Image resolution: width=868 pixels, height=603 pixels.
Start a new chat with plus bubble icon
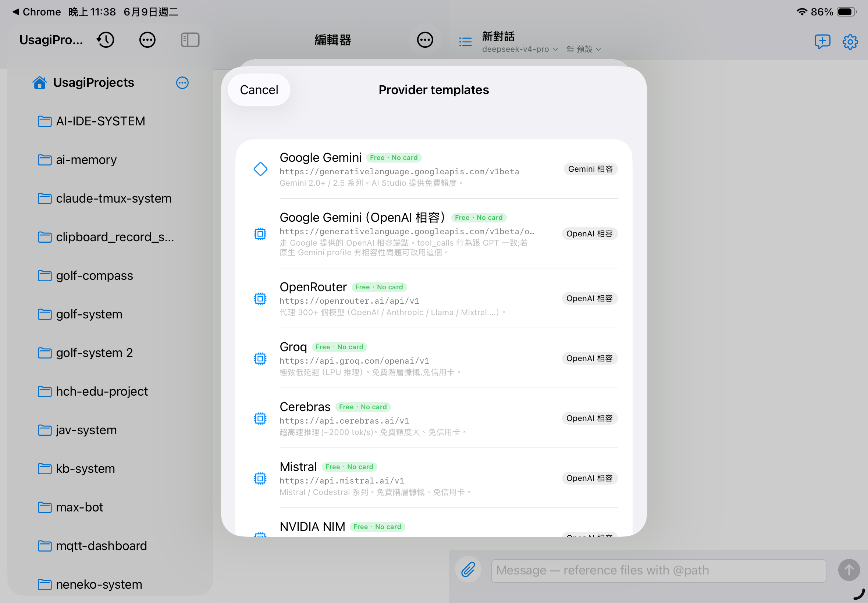822,42
